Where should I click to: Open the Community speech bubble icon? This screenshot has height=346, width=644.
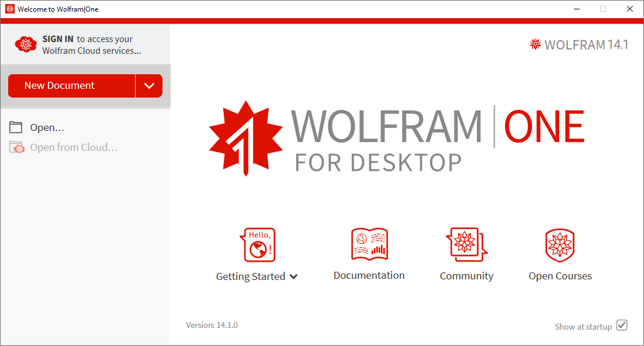coord(466,244)
